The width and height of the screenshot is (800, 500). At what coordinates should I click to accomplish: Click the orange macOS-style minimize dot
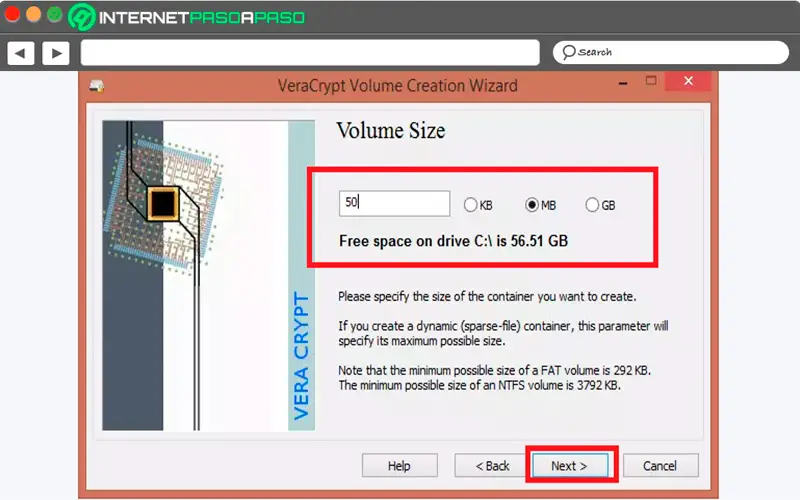point(34,14)
